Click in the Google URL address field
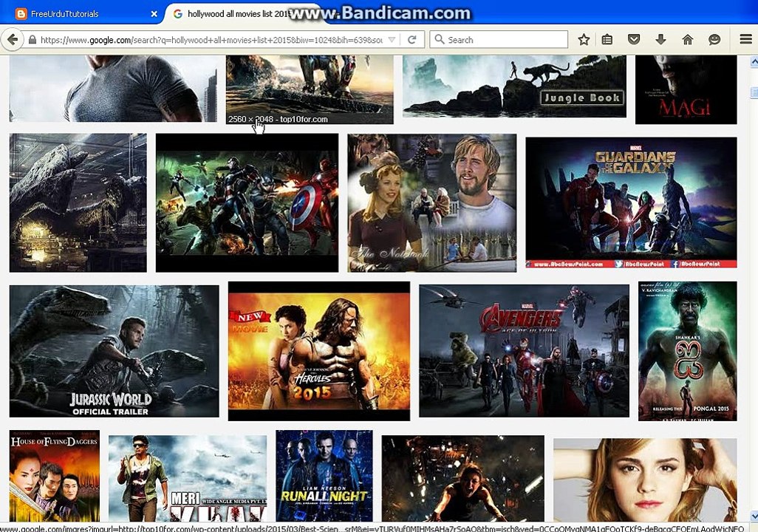Screen dimensions: 758x532 click(211, 40)
